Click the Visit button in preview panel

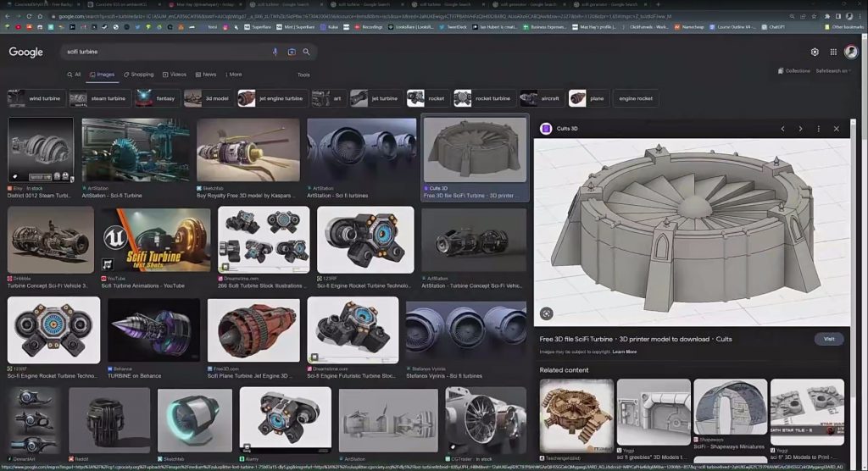click(829, 340)
